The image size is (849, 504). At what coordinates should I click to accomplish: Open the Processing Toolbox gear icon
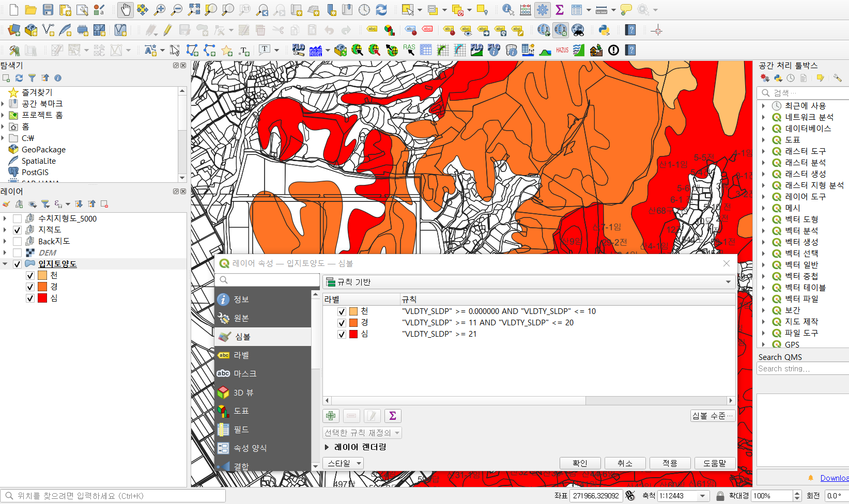(543, 10)
